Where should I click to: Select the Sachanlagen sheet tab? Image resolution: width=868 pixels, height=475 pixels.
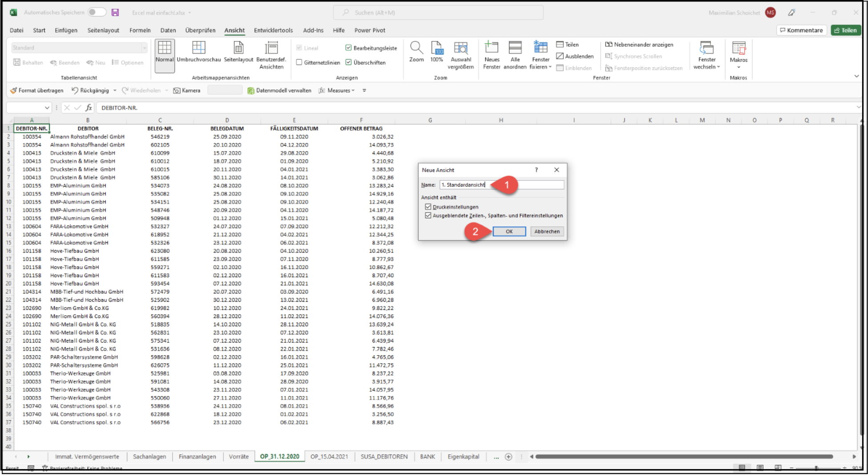(x=149, y=457)
